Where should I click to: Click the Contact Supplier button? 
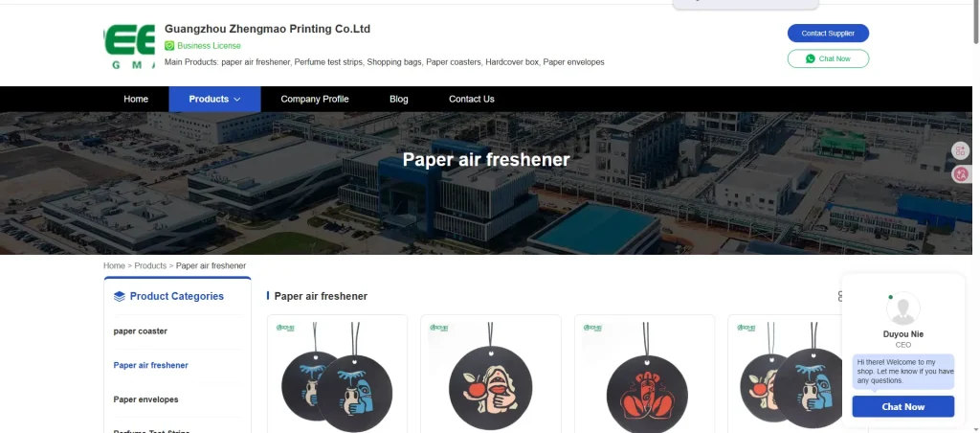(x=828, y=34)
